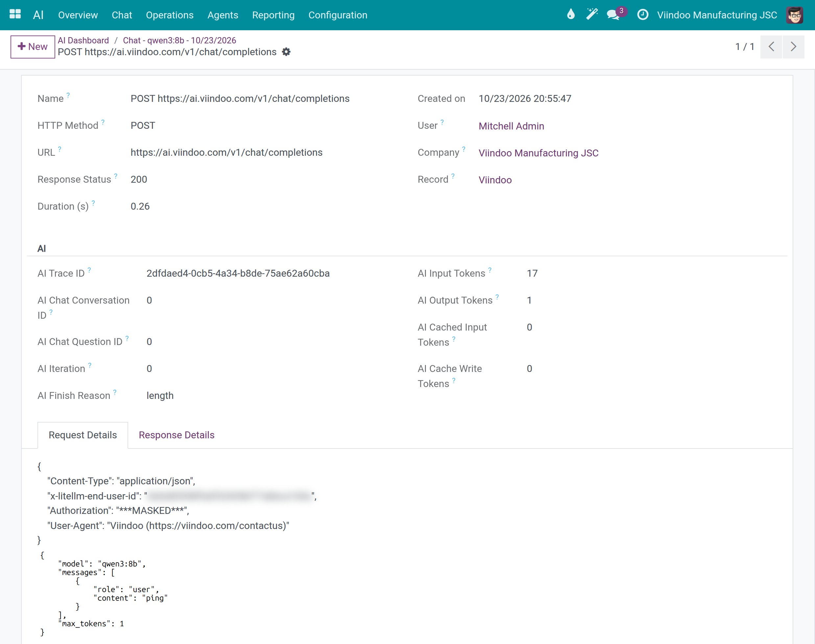This screenshot has width=815, height=644.
Task: Show help tooltip for User field
Action: click(442, 122)
